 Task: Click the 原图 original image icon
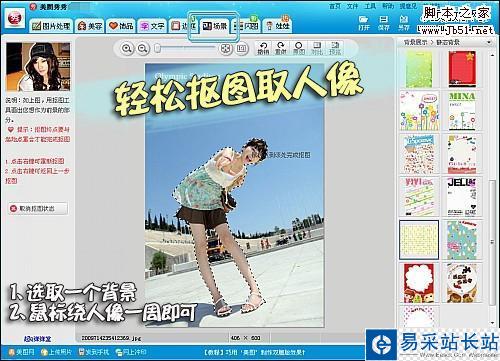pyautogui.click(x=299, y=49)
